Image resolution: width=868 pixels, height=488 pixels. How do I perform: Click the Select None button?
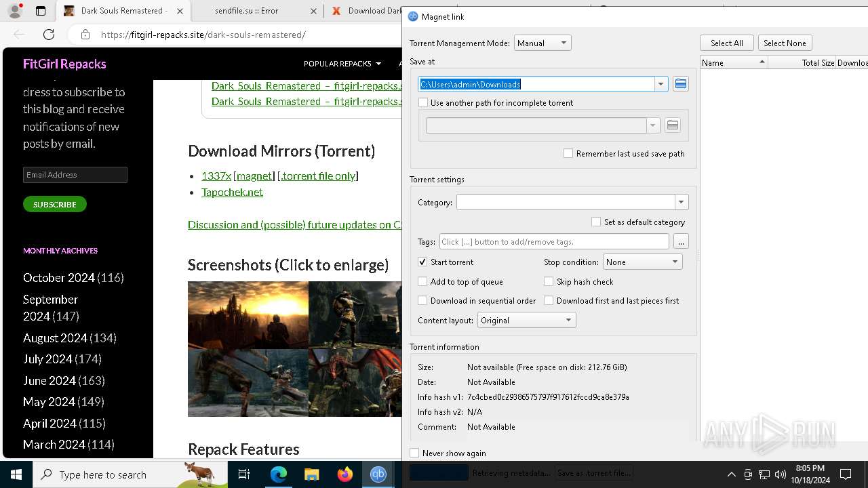point(785,43)
